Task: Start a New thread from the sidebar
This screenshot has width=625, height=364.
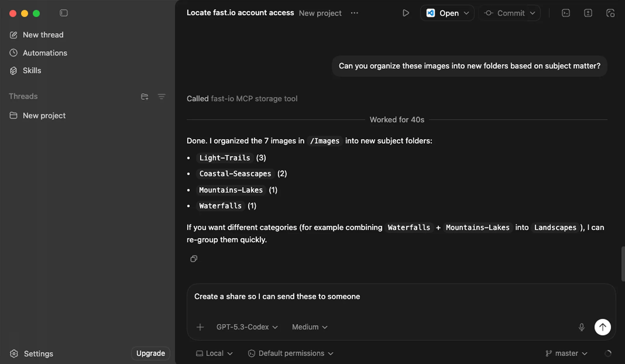Action: pyautogui.click(x=43, y=35)
